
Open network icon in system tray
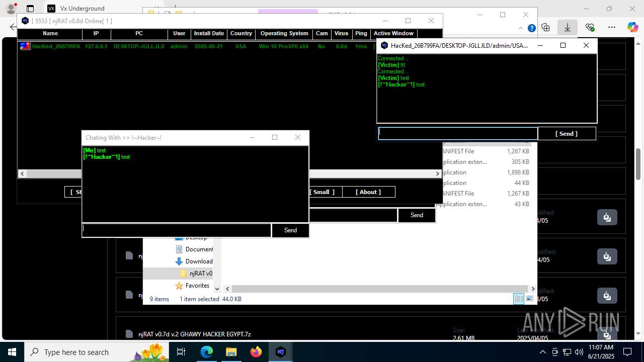tap(567, 352)
